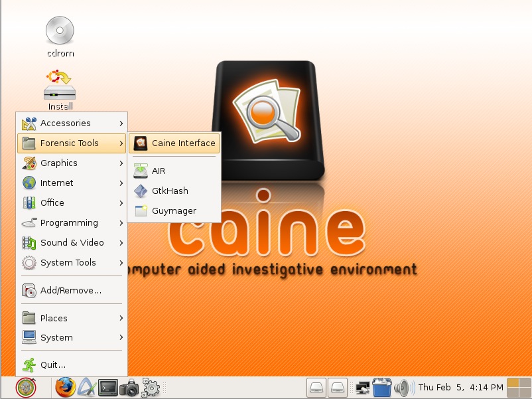Click the Guymager window icon
532x399 pixels.
point(141,211)
